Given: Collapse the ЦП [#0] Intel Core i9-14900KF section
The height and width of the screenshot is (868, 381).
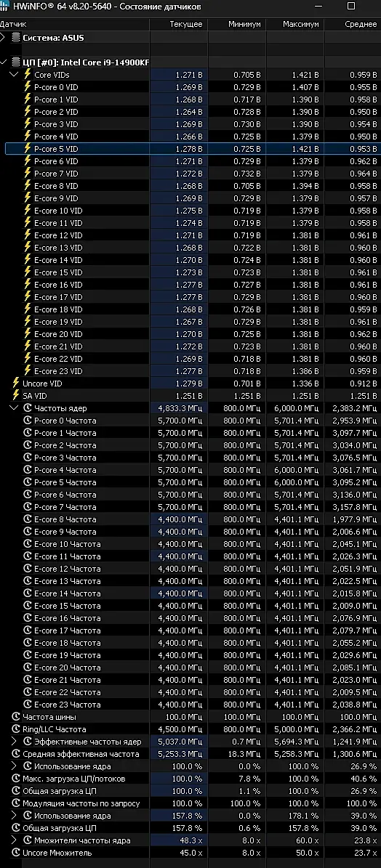Looking at the screenshot, I should point(4,62).
